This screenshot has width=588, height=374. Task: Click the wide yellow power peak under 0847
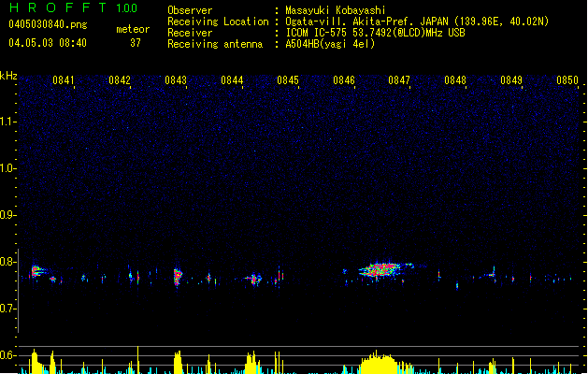coord(380,363)
